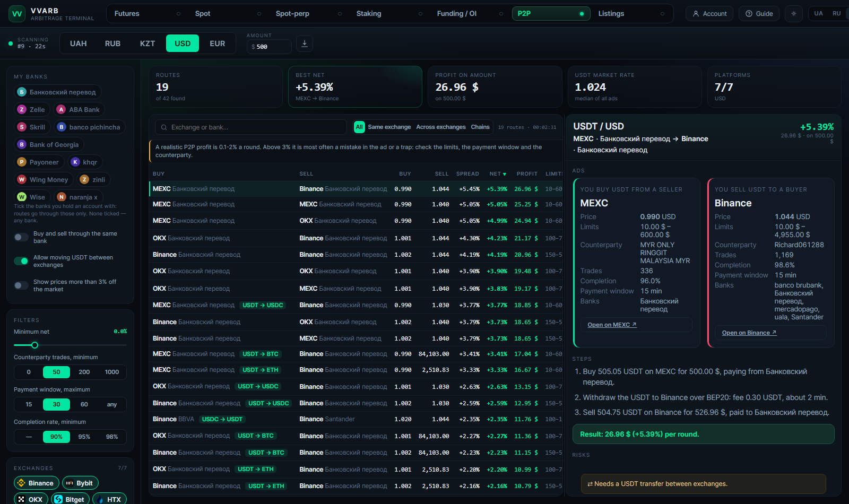The width and height of the screenshot is (849, 504).
Task: Select the UAH currency
Action: point(78,44)
